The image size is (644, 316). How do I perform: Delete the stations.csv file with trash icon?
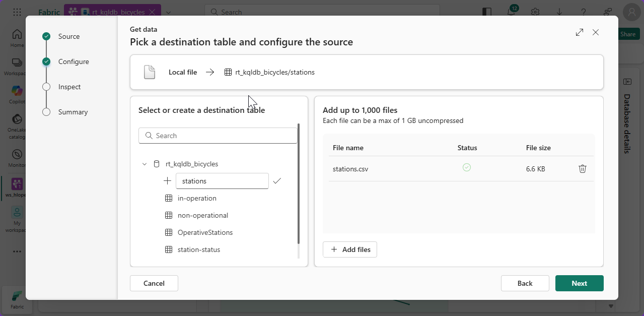[582, 169]
